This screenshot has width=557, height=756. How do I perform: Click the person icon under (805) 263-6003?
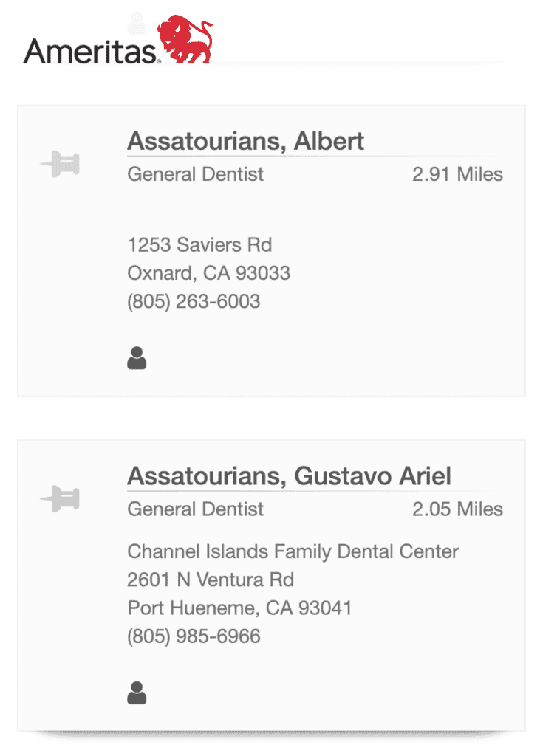pyautogui.click(x=137, y=358)
